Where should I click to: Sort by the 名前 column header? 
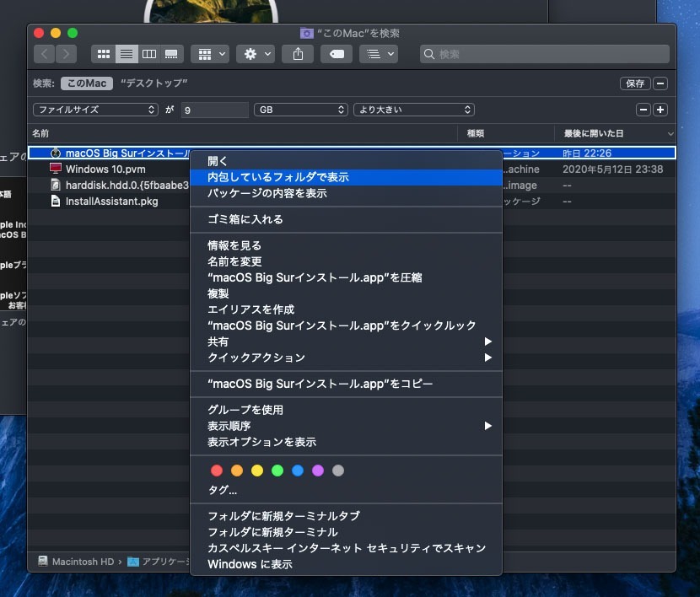click(x=242, y=133)
